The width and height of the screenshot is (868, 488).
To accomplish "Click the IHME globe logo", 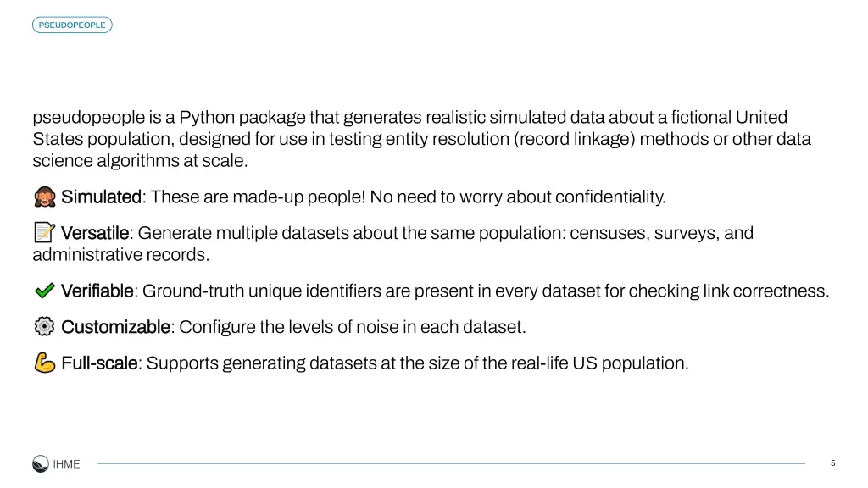I will pyautogui.click(x=41, y=463).
